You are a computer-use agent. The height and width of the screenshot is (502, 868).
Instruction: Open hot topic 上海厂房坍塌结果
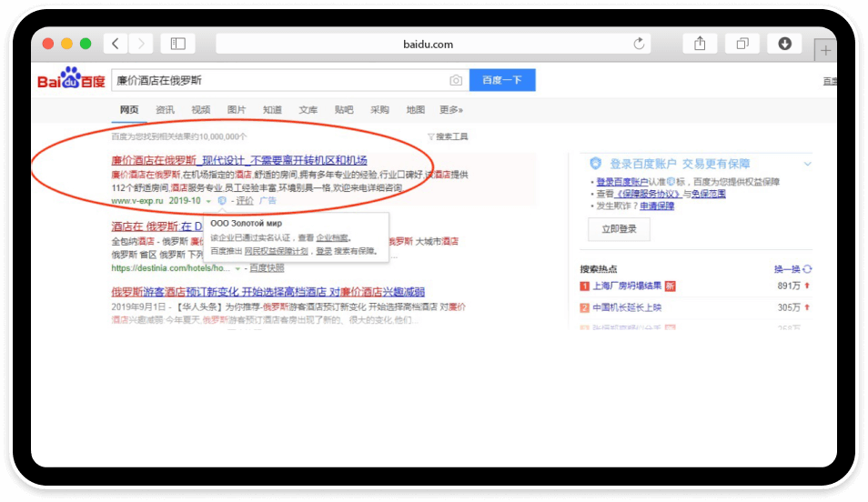(x=627, y=286)
